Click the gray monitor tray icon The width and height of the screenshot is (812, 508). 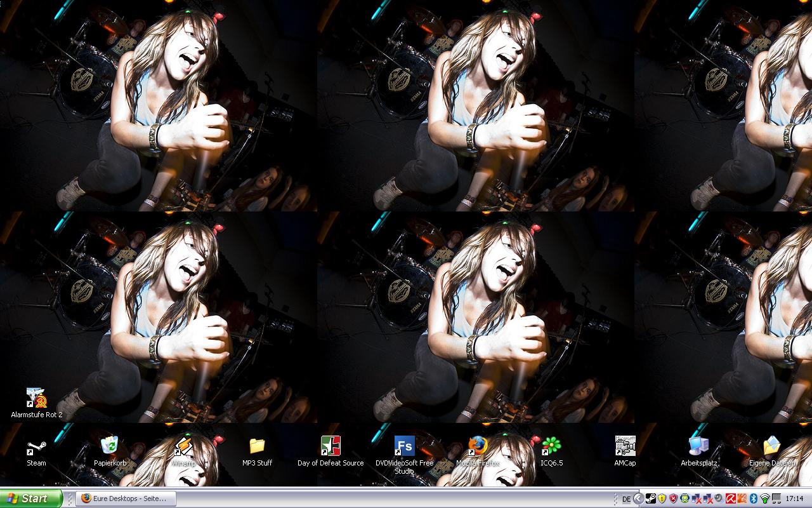click(x=776, y=498)
